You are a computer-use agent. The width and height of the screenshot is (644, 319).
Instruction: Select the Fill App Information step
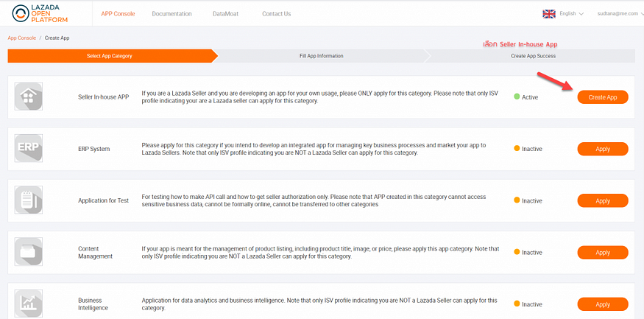coord(321,56)
